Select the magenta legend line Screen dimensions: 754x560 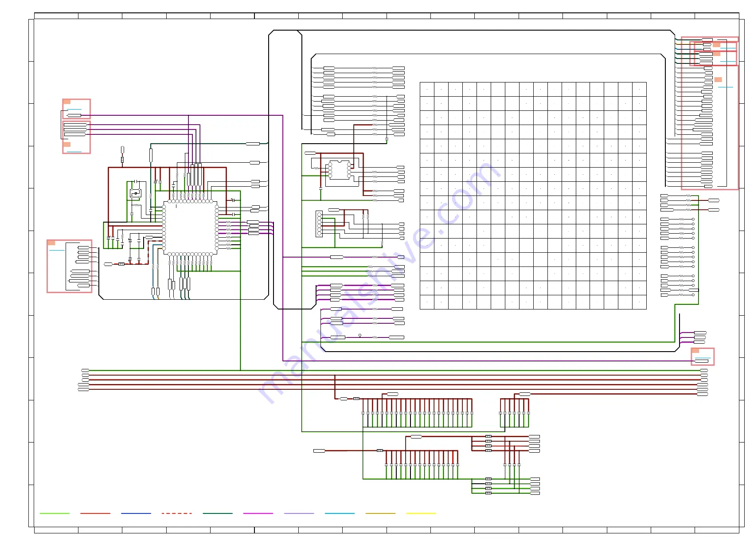[258, 513]
